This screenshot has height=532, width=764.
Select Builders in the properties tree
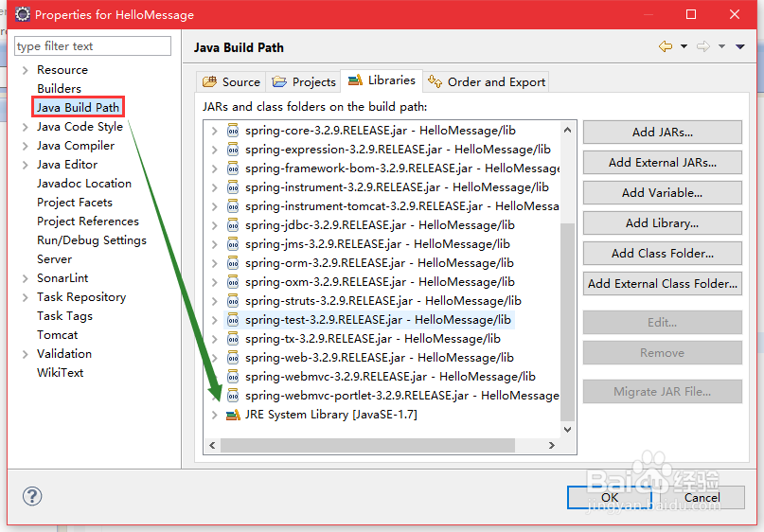pos(59,89)
